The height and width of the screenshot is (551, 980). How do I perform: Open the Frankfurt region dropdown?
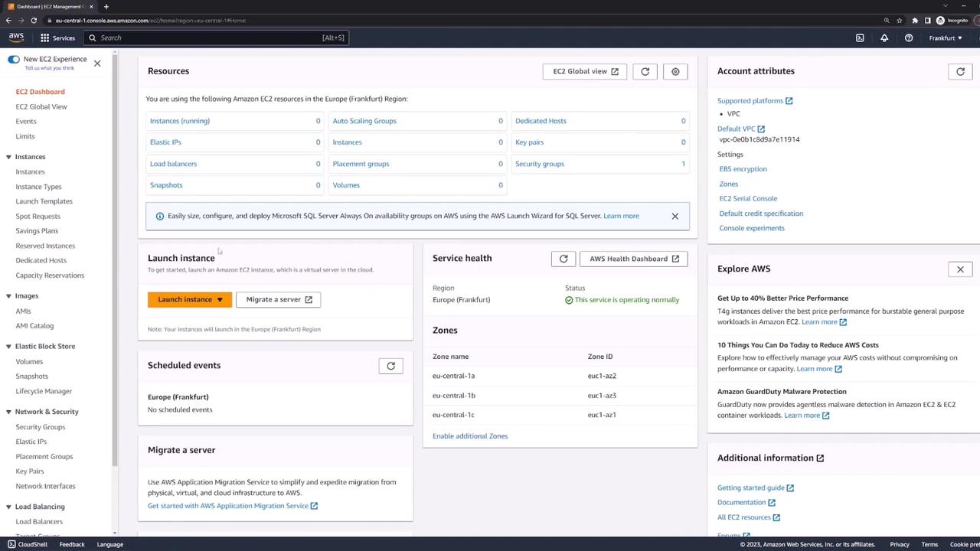946,37
